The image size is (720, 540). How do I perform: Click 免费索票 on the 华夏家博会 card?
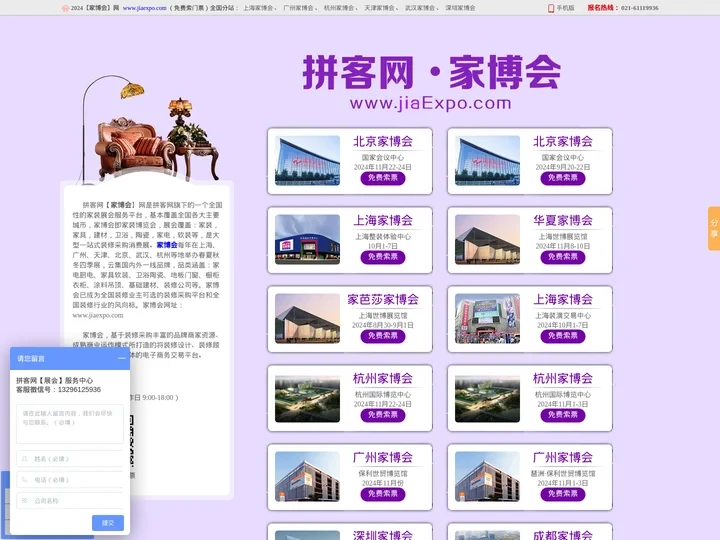coord(563,257)
